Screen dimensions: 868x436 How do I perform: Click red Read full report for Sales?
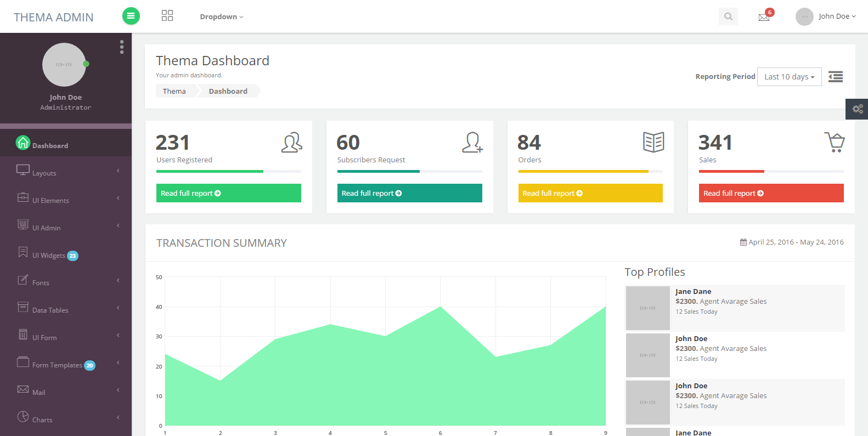click(x=770, y=193)
